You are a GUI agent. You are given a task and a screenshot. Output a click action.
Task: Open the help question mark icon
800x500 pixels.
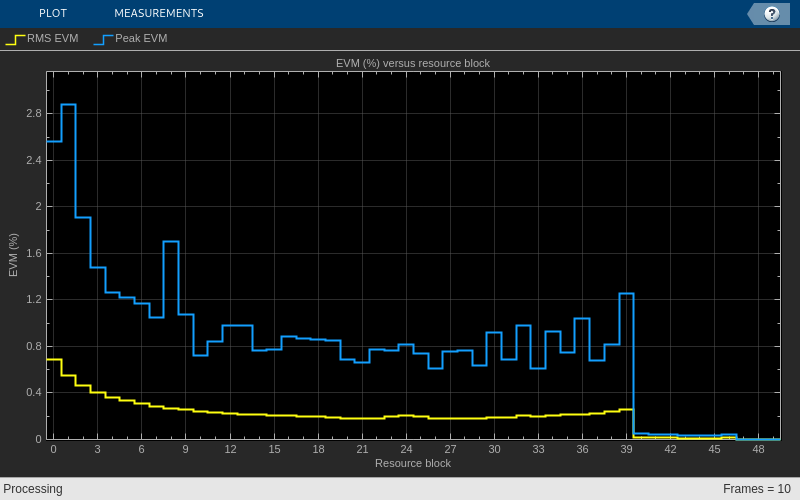click(771, 14)
